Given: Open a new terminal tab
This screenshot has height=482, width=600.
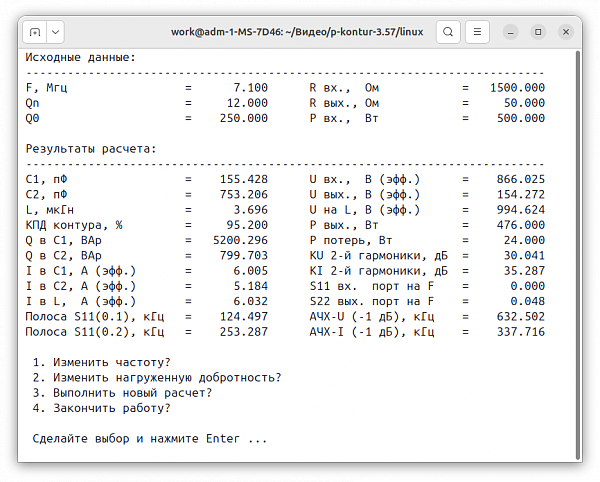Looking at the screenshot, I should click(x=33, y=32).
